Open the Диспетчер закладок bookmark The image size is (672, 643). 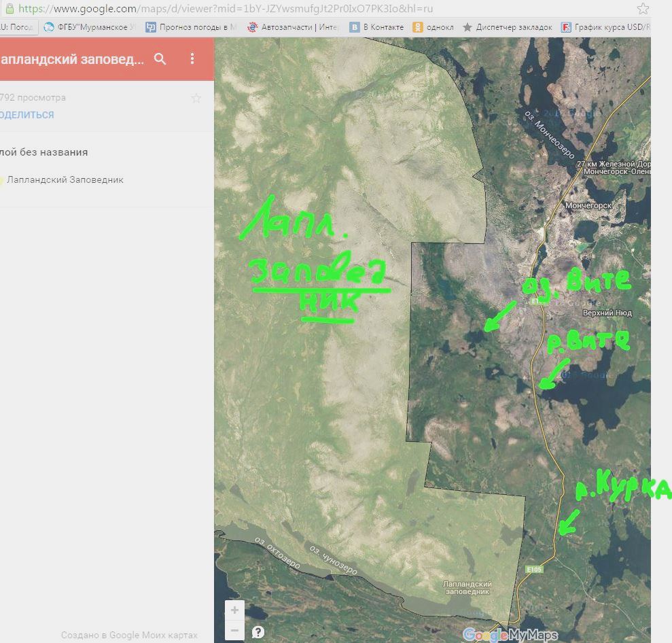[507, 28]
